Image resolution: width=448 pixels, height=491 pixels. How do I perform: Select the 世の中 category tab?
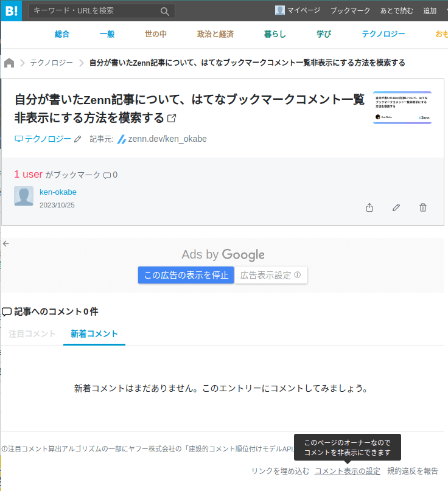156,34
